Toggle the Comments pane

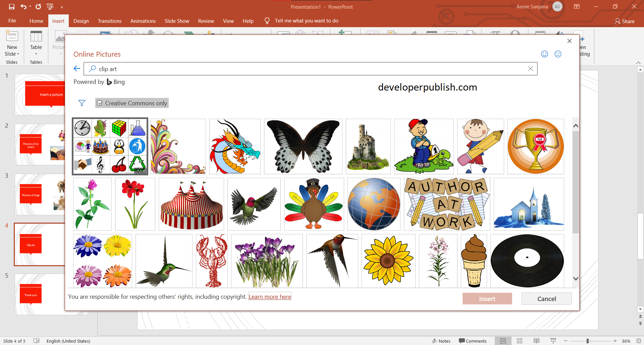tap(473, 341)
